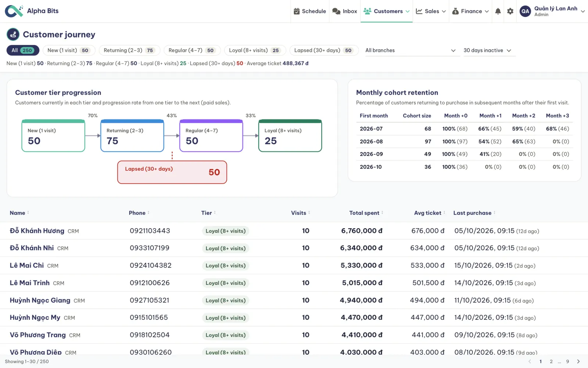
Task: Click the Returning (2–3) tier card
Action: coord(132,136)
